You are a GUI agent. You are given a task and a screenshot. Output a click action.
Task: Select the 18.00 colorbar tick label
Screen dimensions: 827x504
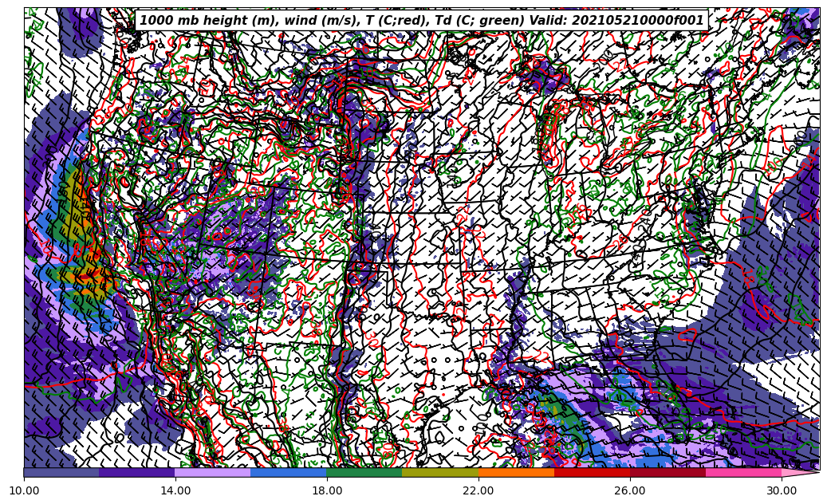click(x=327, y=490)
